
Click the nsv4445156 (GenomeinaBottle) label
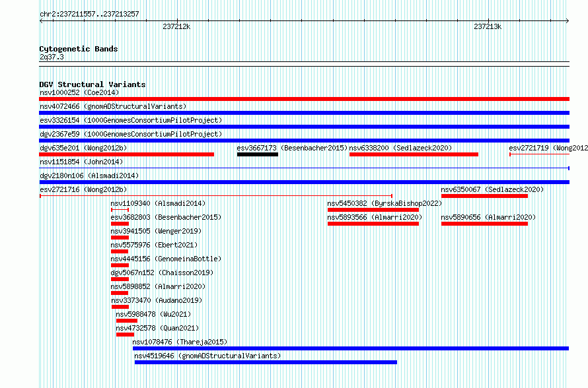166,259
